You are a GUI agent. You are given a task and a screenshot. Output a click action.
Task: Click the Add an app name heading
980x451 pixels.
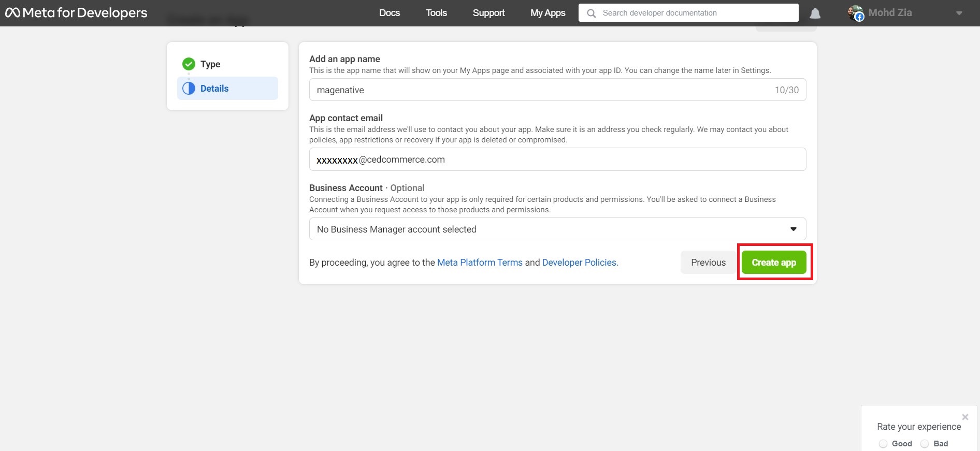(x=344, y=59)
